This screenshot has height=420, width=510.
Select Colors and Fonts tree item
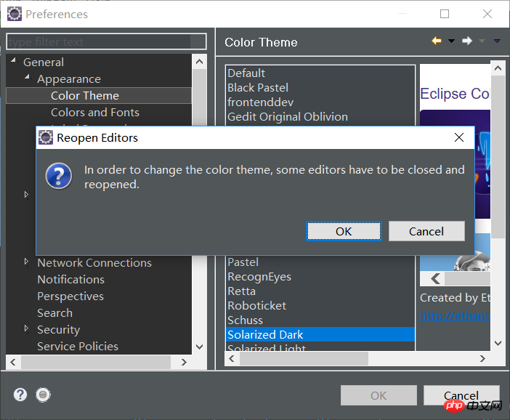coord(95,112)
